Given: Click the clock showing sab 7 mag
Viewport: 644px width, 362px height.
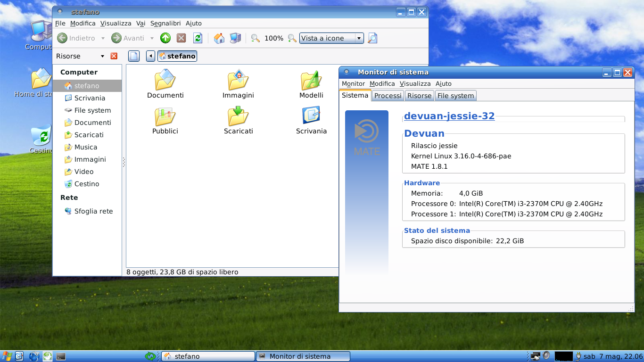Looking at the screenshot, I should [613, 356].
